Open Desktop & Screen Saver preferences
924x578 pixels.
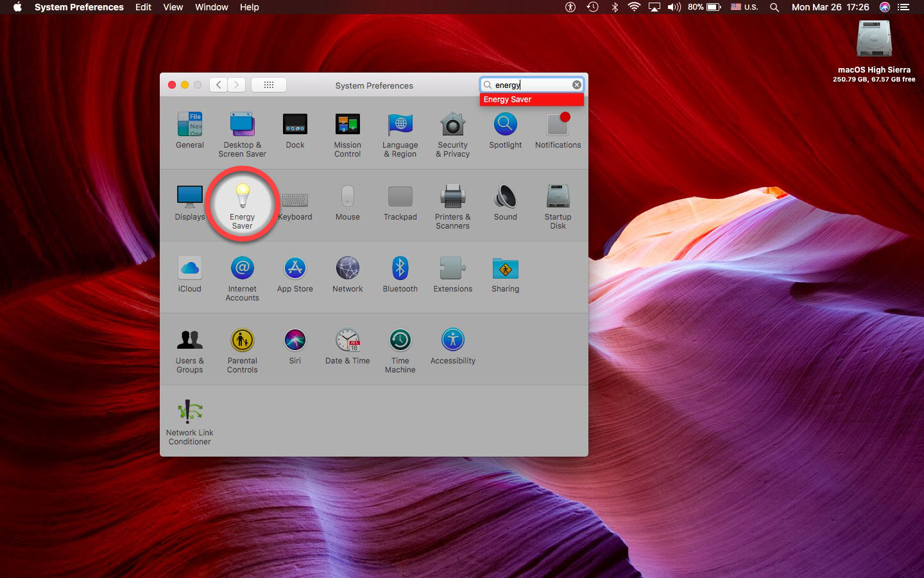[242, 134]
